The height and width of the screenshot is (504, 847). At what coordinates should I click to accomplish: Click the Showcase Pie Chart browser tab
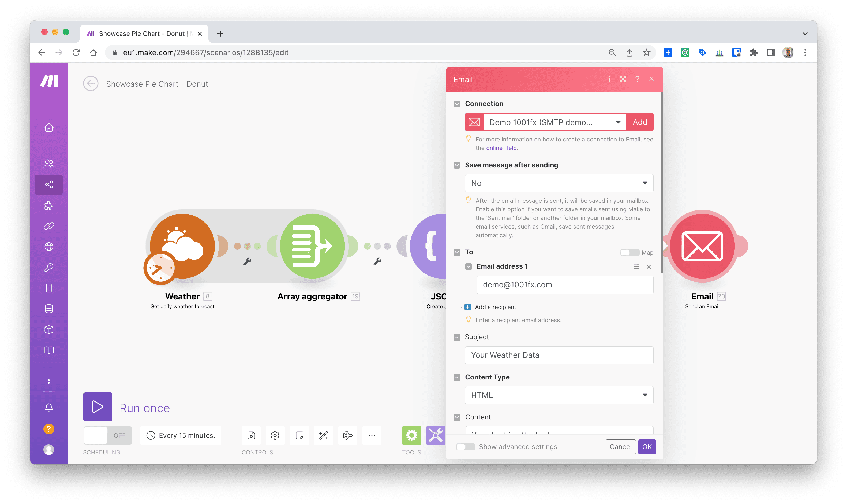[x=142, y=34]
